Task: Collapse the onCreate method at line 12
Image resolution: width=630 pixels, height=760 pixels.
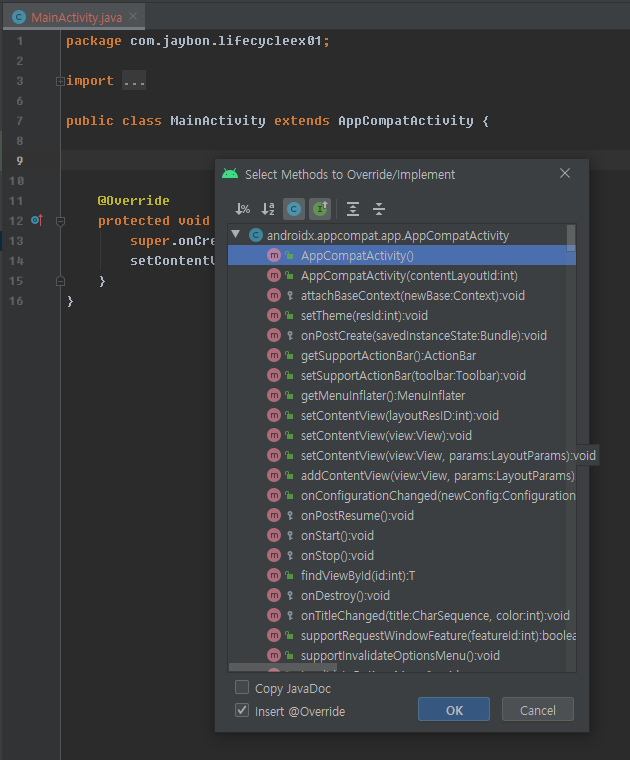Action: click(x=60, y=221)
